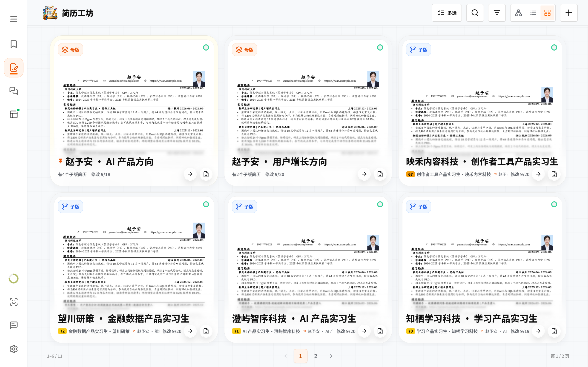588x367 pixels.
Task: Click next page chevron
Action: pos(331,356)
